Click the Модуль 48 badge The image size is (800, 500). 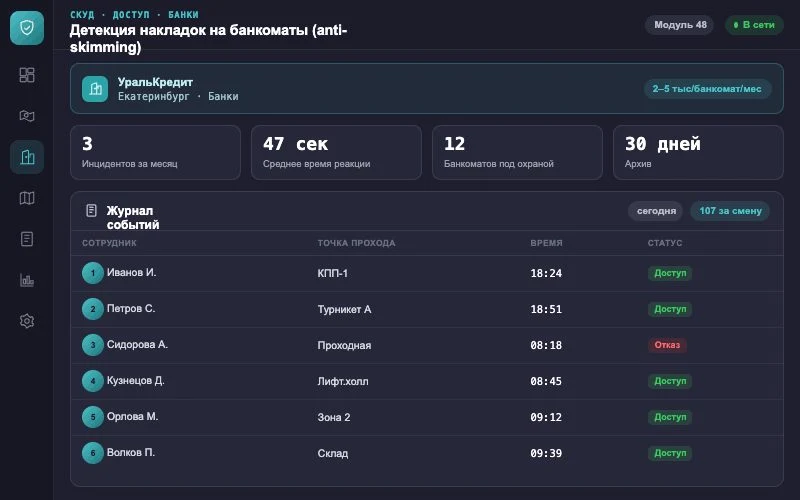680,24
